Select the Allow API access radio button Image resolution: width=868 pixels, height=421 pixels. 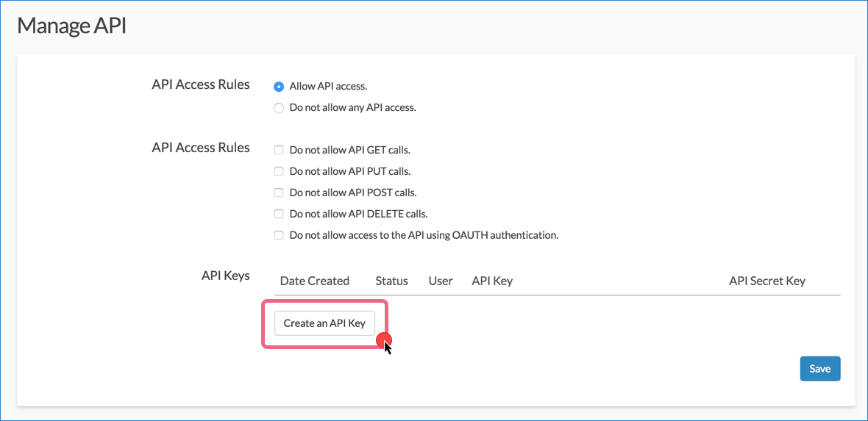click(x=279, y=87)
